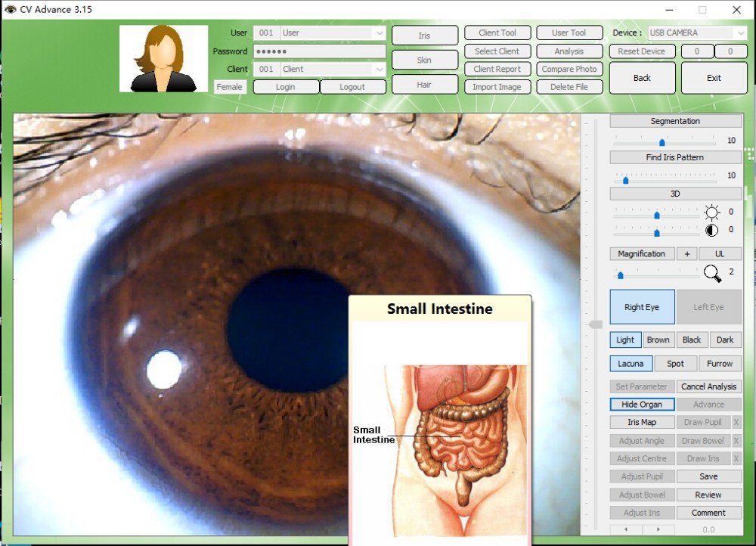Screen dimensions: 756x546
Task: Click Cancel Analysis to stop analysis
Action: pyautogui.click(x=709, y=386)
